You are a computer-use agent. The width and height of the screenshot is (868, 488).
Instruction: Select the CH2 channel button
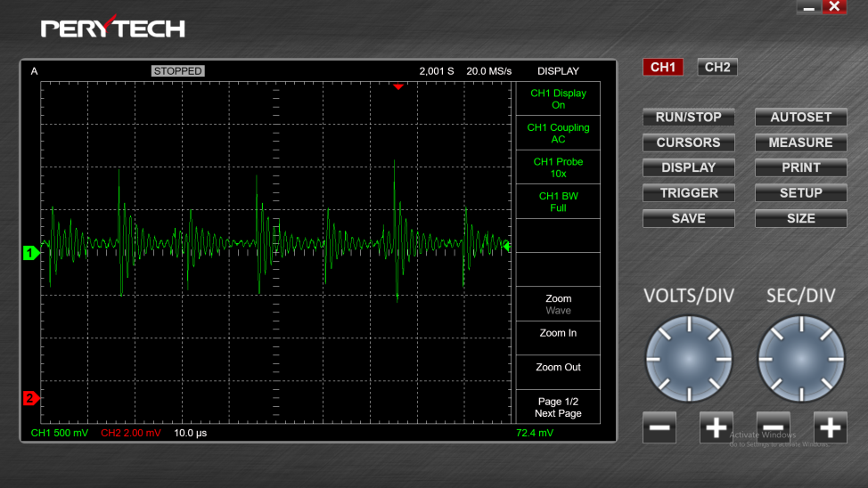[717, 67]
